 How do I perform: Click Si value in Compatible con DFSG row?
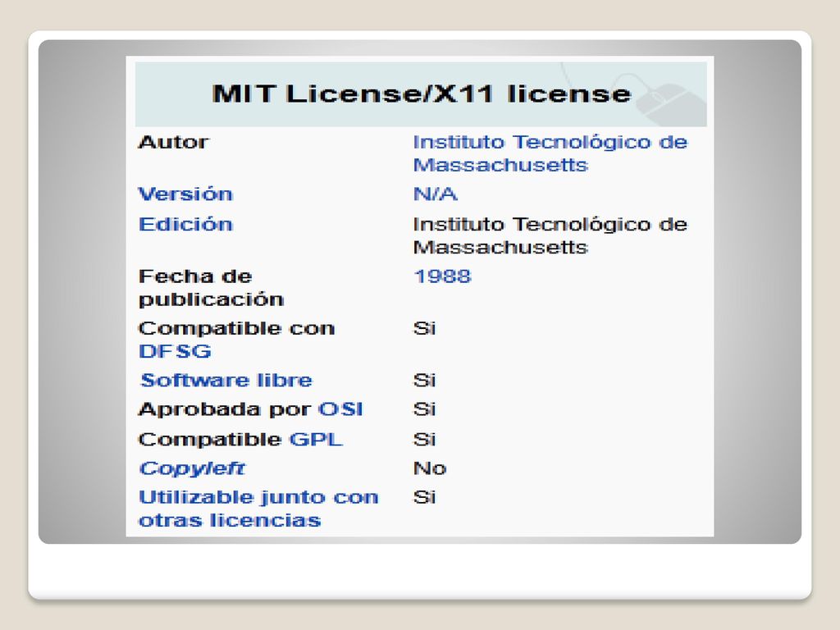pyautogui.click(x=424, y=328)
